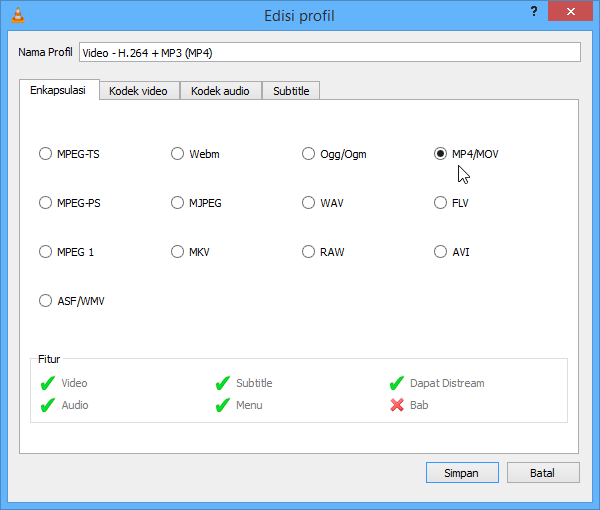Viewport: 600px width, 510px height.
Task: Select the MPEG-TS radio button
Action: (45, 154)
